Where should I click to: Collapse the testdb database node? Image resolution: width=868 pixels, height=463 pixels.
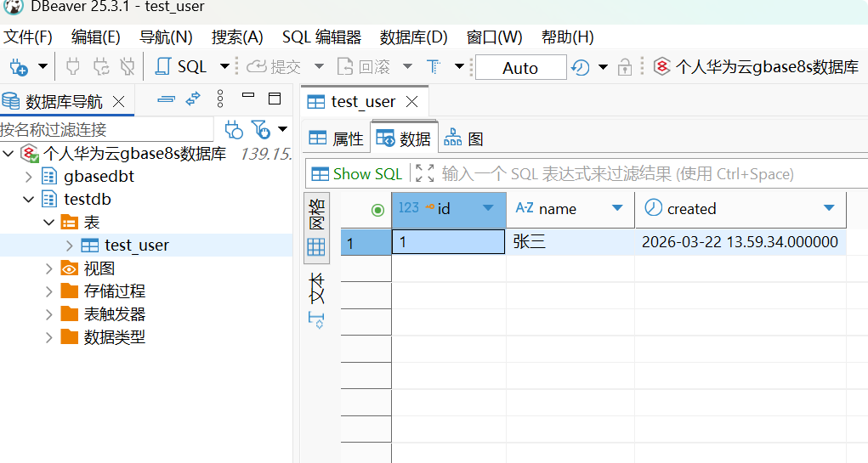29,199
